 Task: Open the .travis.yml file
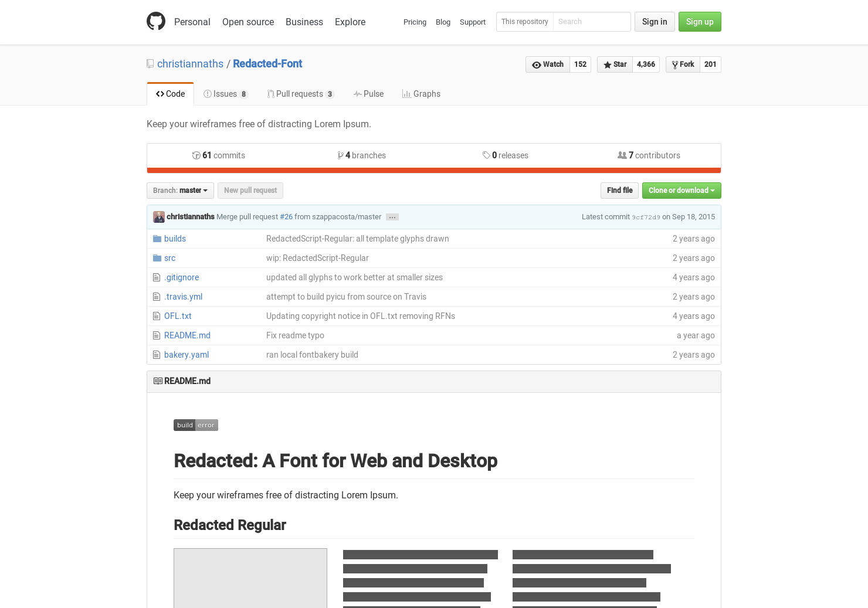coord(183,297)
